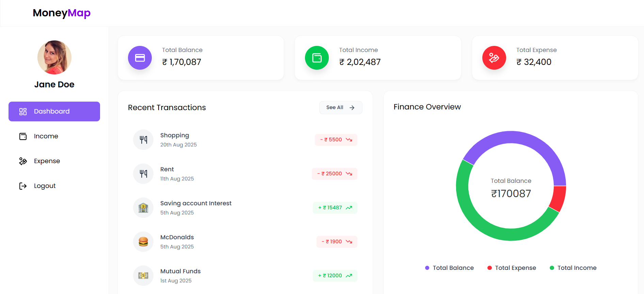The height and width of the screenshot is (294, 644).
Task: Click the red -₹25000 Rent amount badge
Action: point(335,174)
